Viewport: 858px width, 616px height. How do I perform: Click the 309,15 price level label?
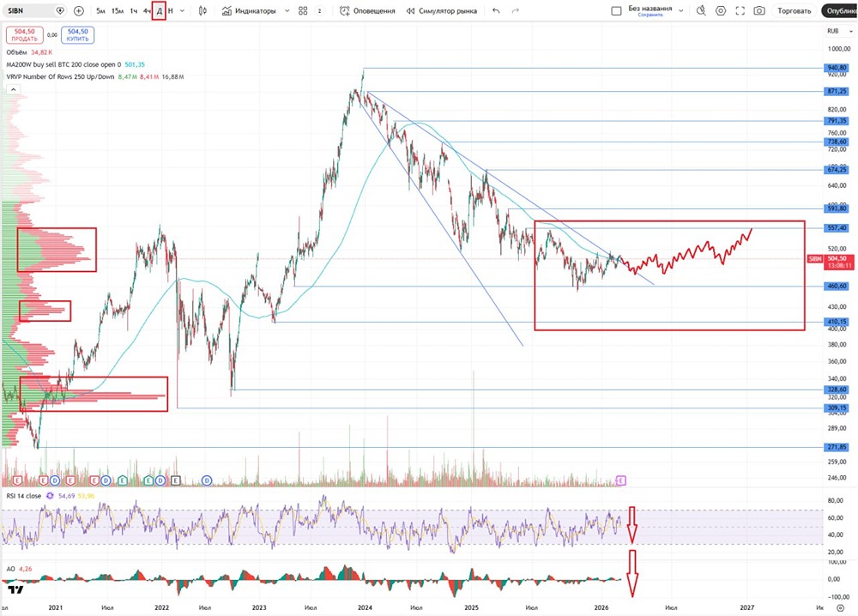point(837,408)
